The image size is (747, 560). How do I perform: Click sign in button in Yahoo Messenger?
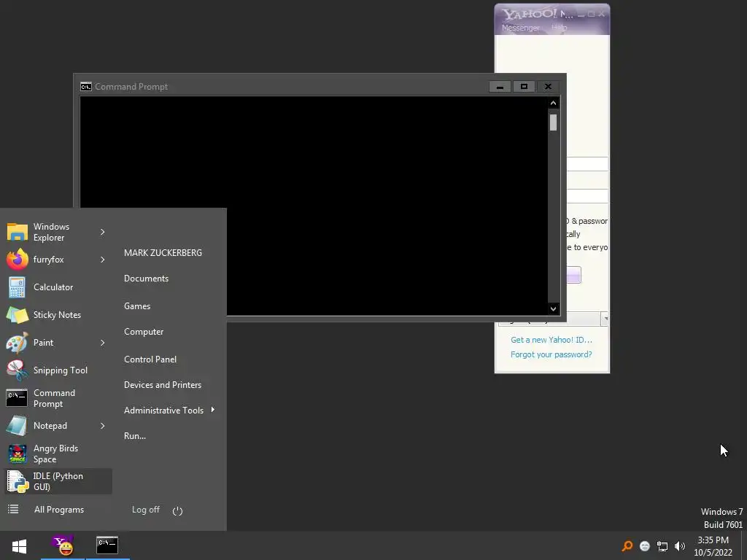pos(573,275)
